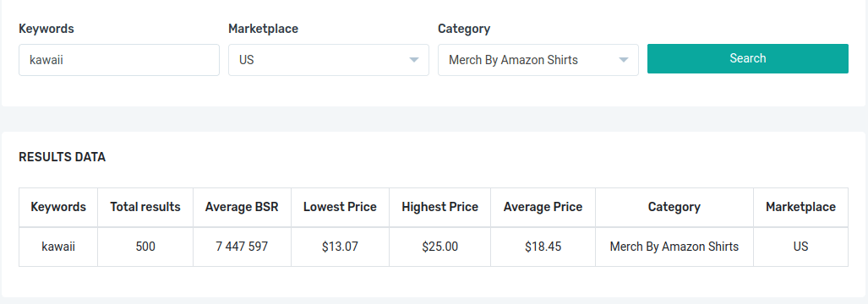
Task: Click the $18.45 average price cell
Action: point(543,247)
